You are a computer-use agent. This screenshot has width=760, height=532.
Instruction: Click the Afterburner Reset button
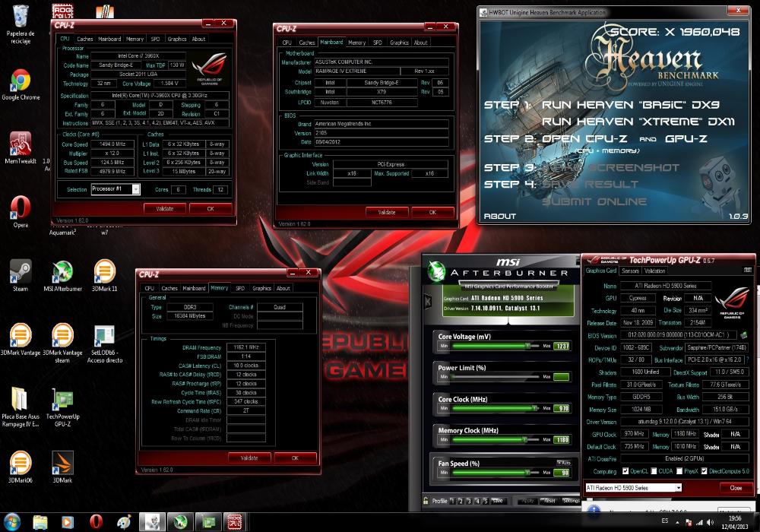[x=549, y=501]
